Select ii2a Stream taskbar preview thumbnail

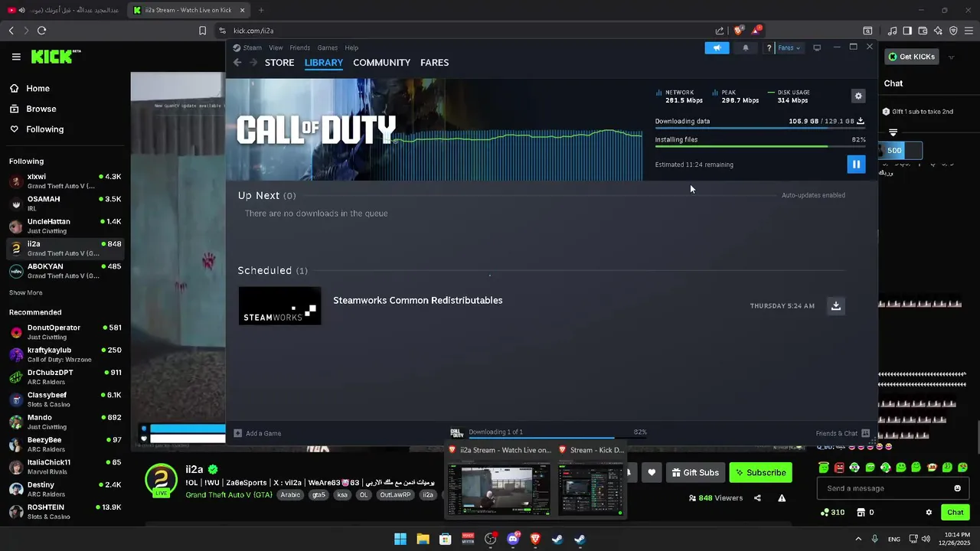coord(499,489)
